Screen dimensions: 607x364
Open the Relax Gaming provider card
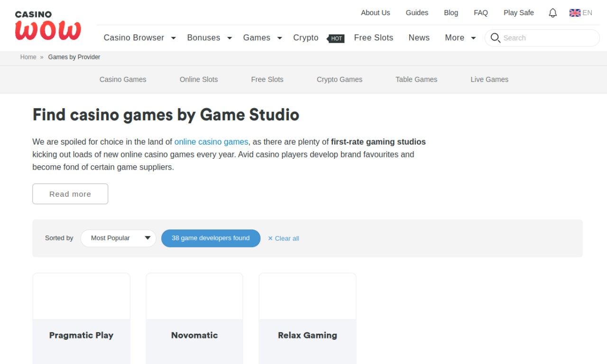tap(307, 318)
